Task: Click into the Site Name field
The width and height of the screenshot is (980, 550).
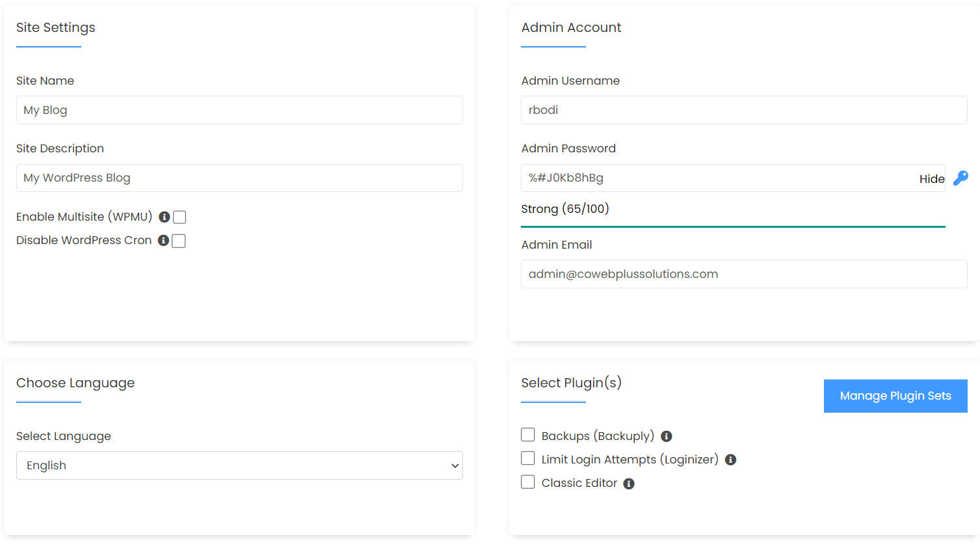Action: (239, 110)
